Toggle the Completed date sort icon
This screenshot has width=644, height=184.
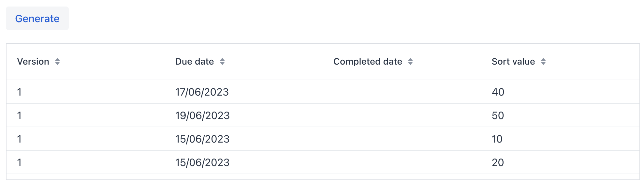coord(410,61)
